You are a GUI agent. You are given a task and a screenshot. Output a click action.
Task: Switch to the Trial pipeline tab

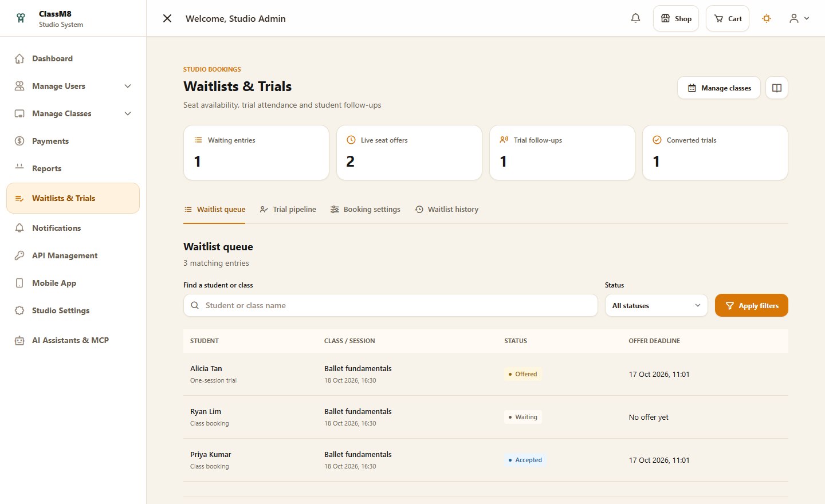288,210
